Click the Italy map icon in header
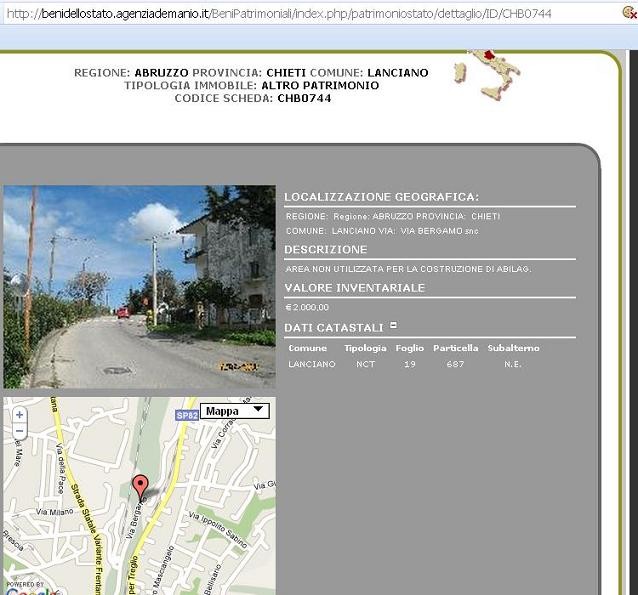 [486, 76]
